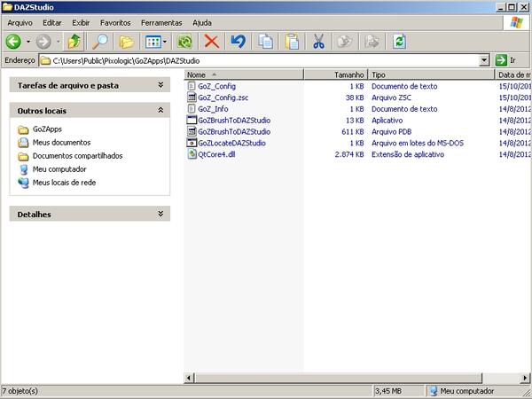Click the green Refresh icon

[x=399, y=42]
